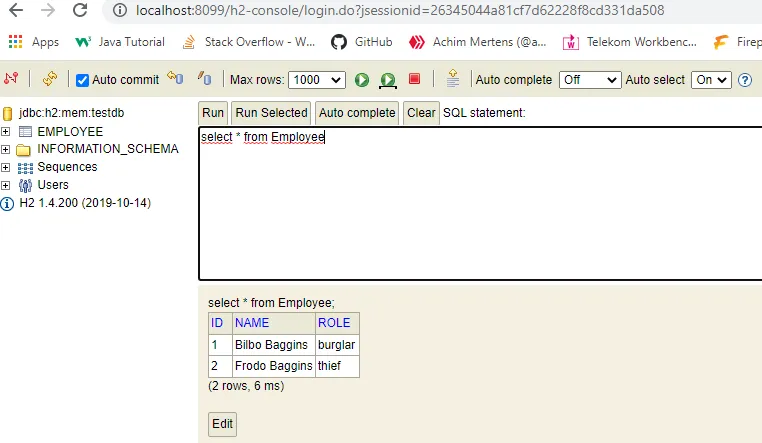Expand the INFORMATION_SCHEMA node

tap(5, 149)
